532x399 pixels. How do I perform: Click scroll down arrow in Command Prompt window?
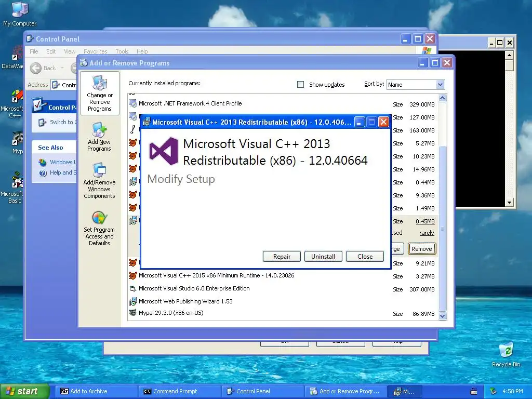tap(509, 203)
